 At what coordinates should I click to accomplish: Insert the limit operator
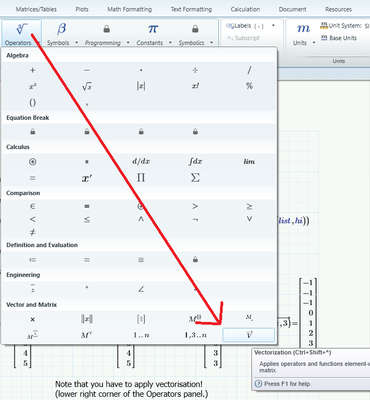249,161
